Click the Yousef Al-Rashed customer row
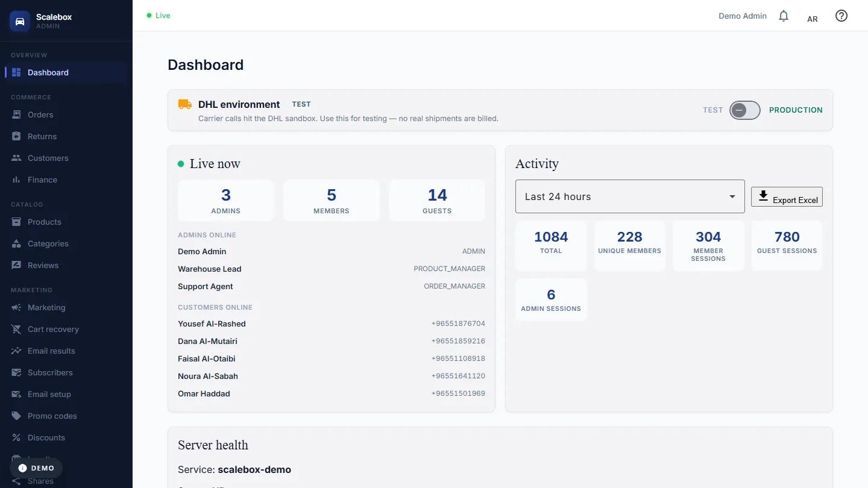The width and height of the screenshot is (868, 488). pos(332,324)
